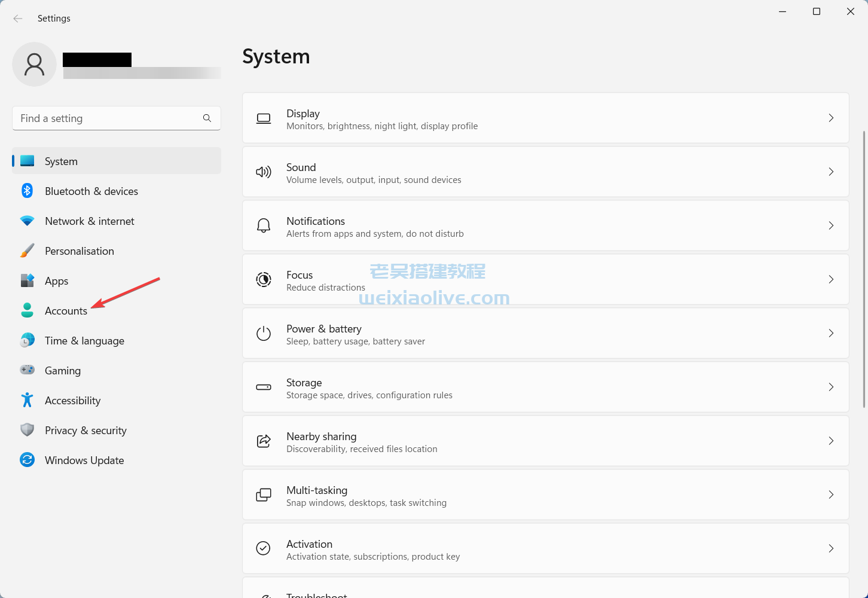Click the Gaming controller icon
Image resolution: width=868 pixels, height=598 pixels.
(27, 370)
